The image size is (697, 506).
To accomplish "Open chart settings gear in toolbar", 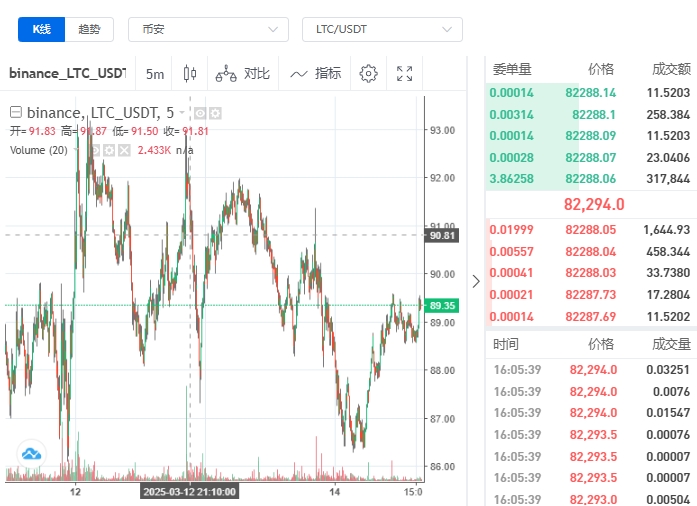I will click(x=369, y=73).
